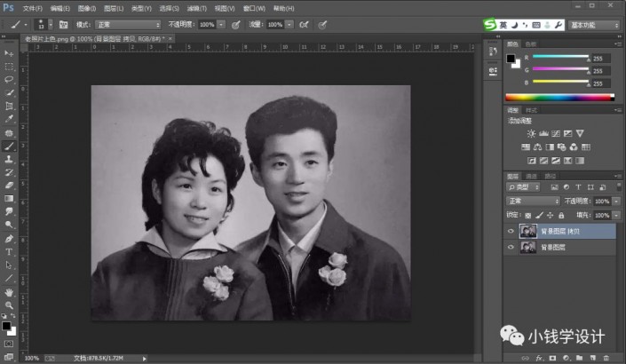Click the R channel color slider
626x364 pixels.
(x=560, y=57)
